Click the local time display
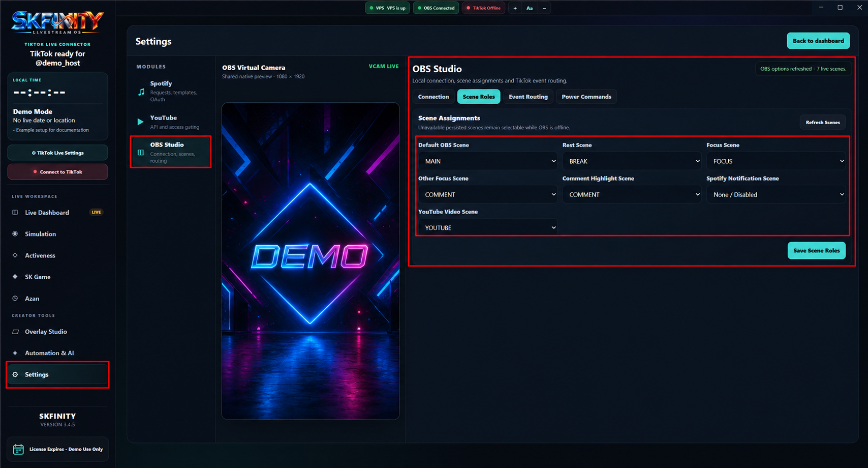This screenshot has height=468, width=868. coord(40,93)
